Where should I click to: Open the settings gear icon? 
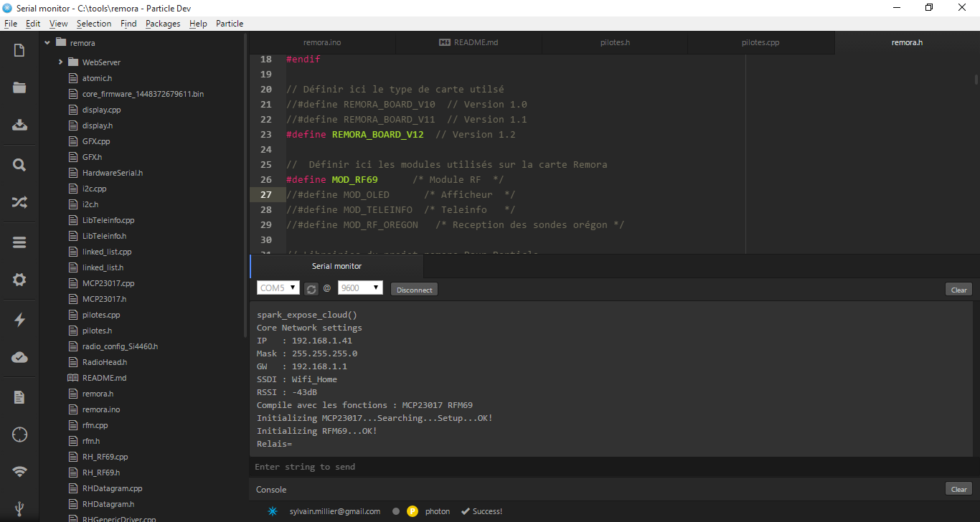pos(19,280)
